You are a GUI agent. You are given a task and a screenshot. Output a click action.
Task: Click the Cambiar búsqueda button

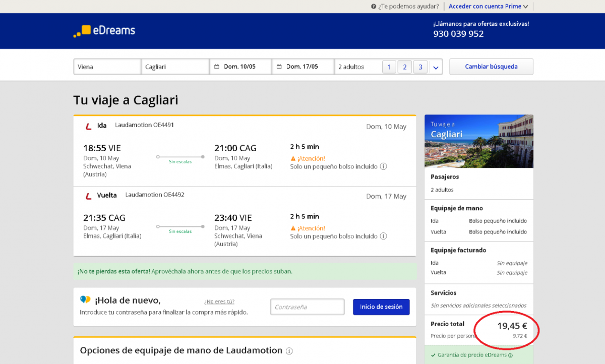click(491, 67)
